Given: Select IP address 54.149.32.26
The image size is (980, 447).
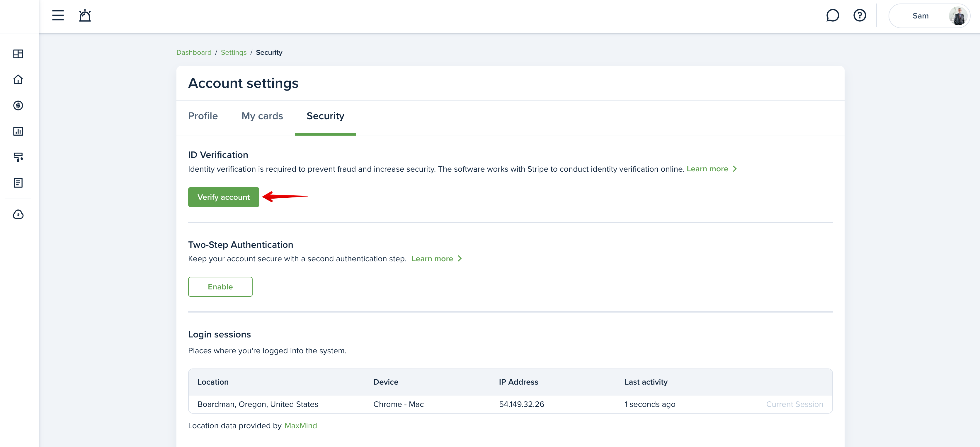Looking at the screenshot, I should [521, 404].
